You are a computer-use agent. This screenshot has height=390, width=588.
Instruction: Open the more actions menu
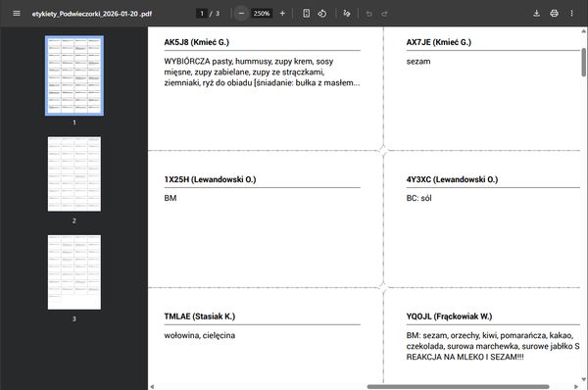point(571,14)
